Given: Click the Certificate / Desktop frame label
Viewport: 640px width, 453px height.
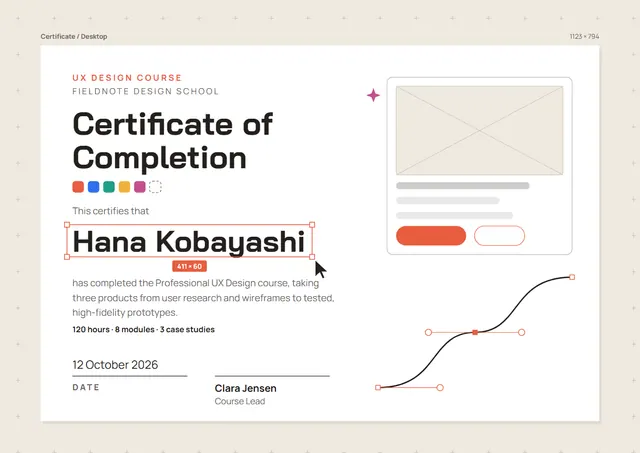Looking at the screenshot, I should coord(74,36).
